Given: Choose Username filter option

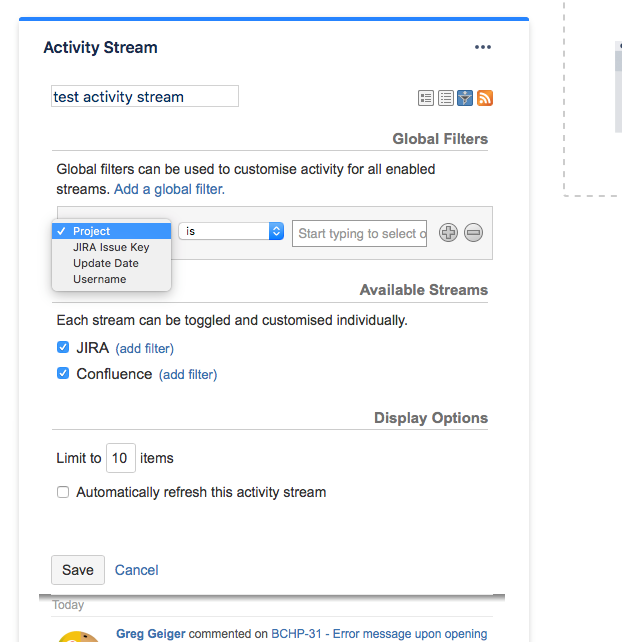Looking at the screenshot, I should pyautogui.click(x=111, y=279).
